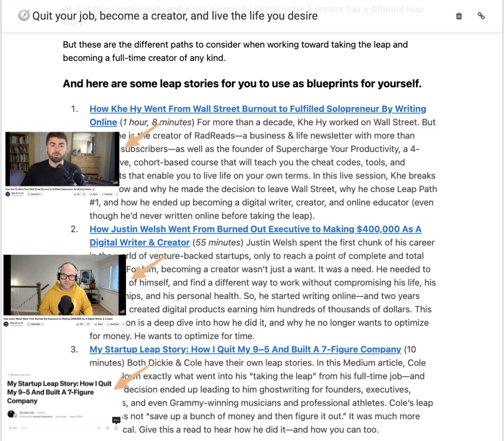Toggle the like button on Justin Welsh's video
This screenshot has height=441, width=504.
tap(77, 324)
